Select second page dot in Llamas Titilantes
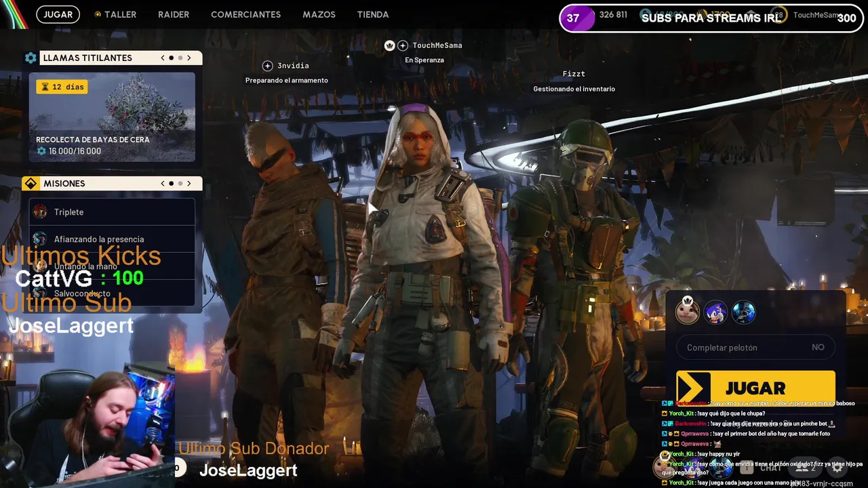The width and height of the screenshot is (868, 488). click(x=180, y=58)
